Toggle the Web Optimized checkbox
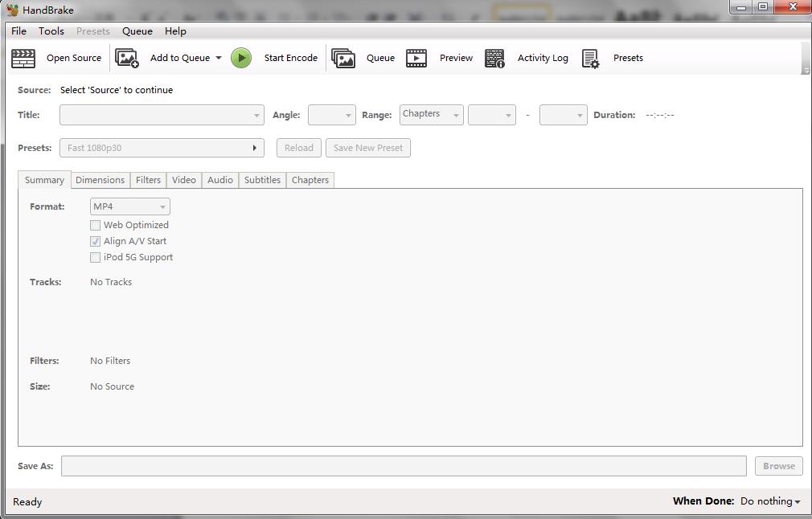Viewport: 812px width, 519px height. 96,225
